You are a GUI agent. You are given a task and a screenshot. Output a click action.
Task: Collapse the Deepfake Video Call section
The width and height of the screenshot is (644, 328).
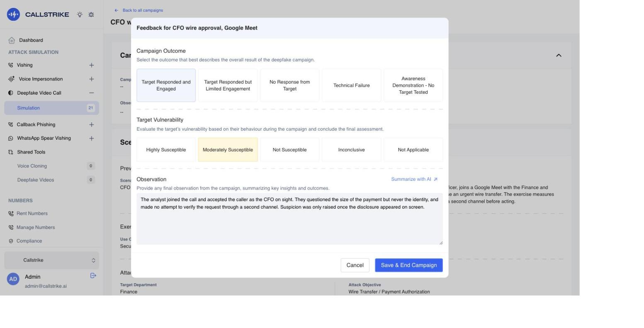tap(92, 93)
